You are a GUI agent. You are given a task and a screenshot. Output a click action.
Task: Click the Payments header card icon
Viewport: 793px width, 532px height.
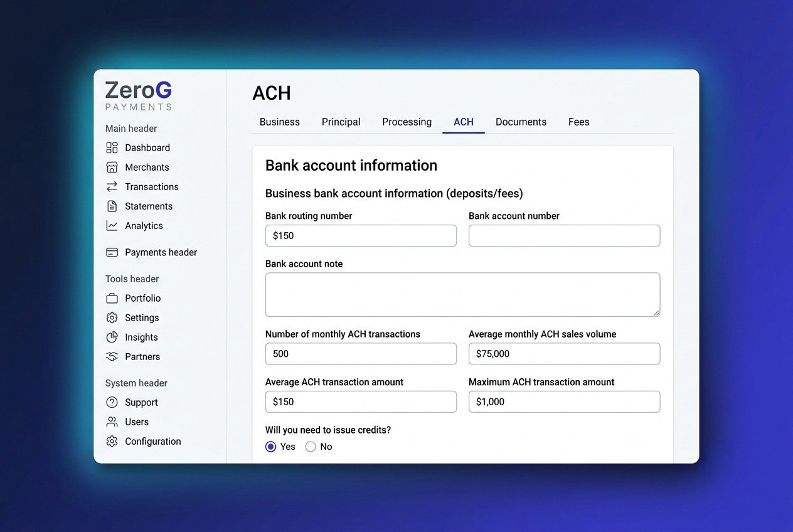[112, 252]
